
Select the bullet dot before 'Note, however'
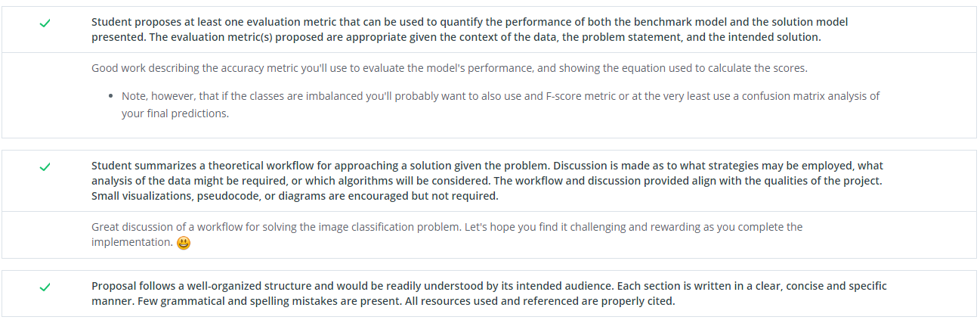(112, 97)
